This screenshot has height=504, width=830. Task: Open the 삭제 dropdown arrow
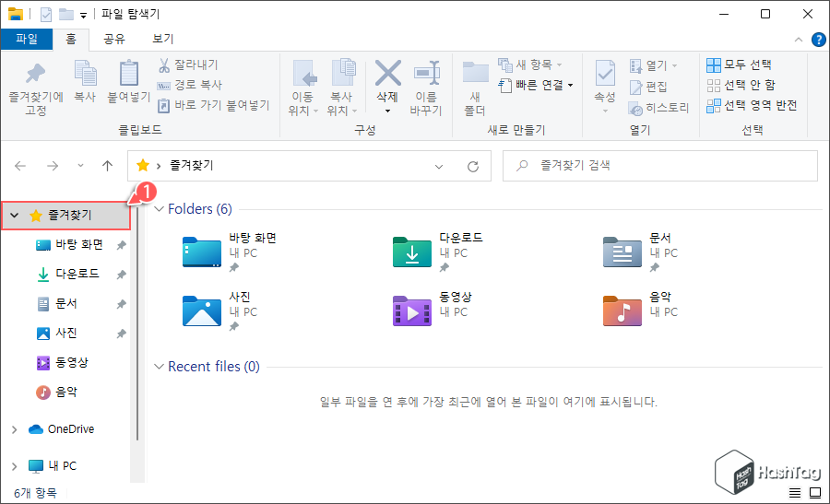tap(387, 111)
